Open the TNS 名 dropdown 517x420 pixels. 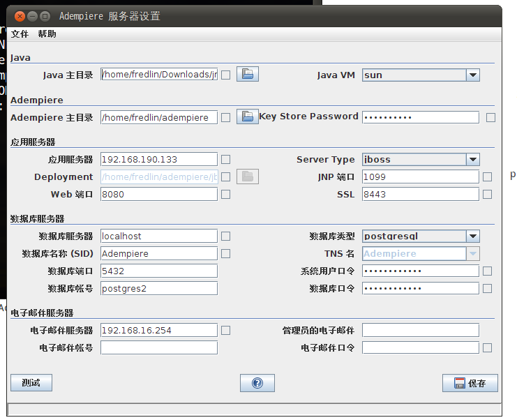[x=421, y=254]
